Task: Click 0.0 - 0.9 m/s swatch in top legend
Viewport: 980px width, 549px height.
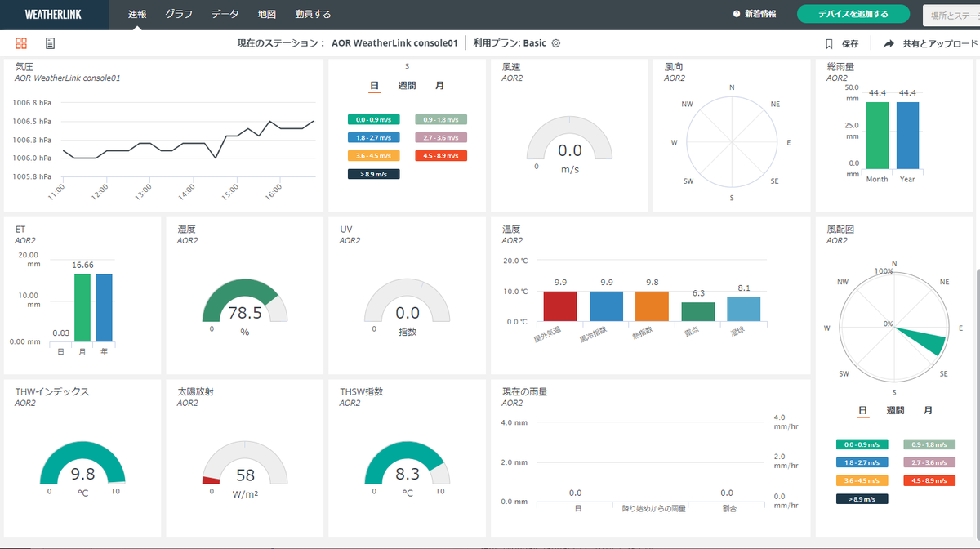Action: point(373,119)
